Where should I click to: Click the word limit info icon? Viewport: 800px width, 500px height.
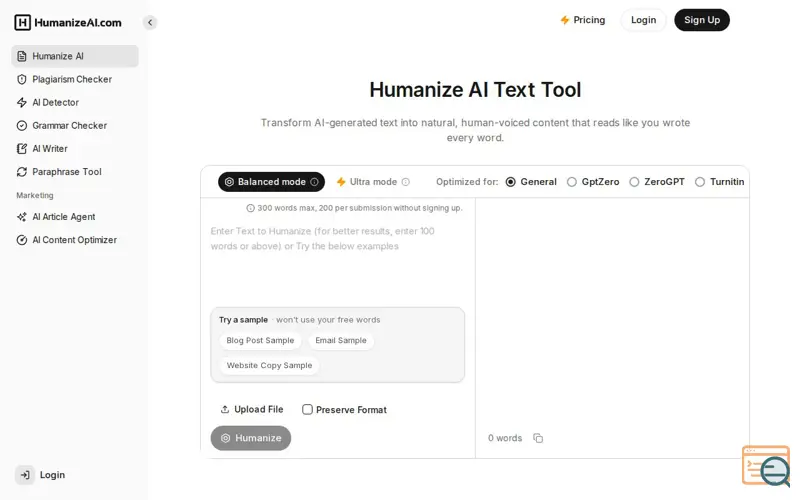tap(251, 208)
